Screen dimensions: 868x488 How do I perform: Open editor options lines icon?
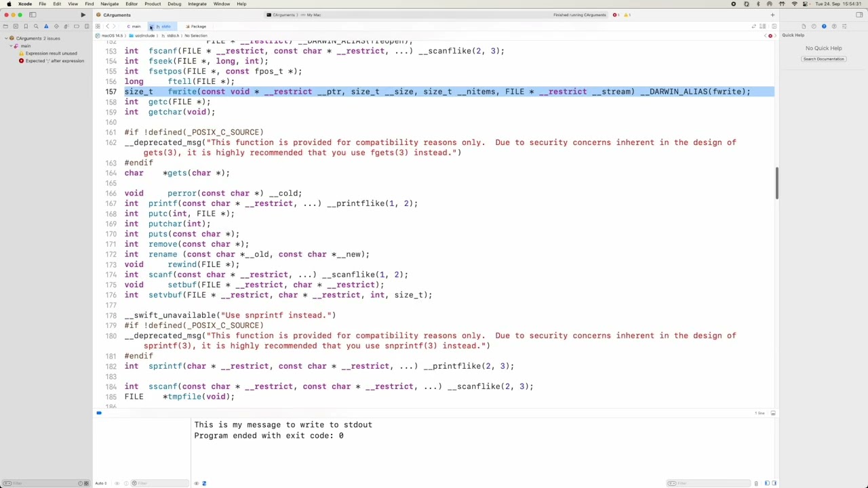point(763,26)
